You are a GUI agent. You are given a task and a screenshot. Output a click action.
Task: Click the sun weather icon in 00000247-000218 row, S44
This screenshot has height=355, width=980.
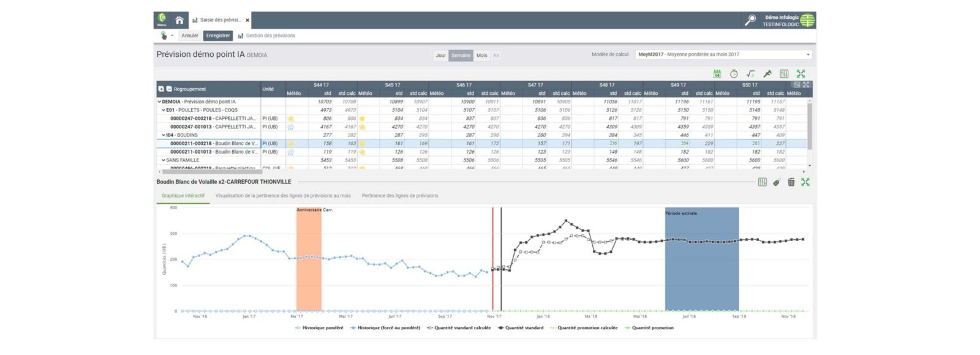[x=291, y=119]
